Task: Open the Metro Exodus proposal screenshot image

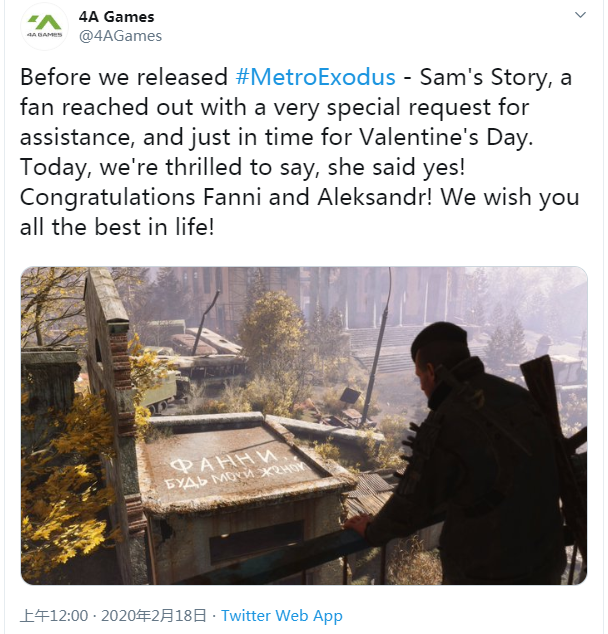Action: click(x=304, y=426)
